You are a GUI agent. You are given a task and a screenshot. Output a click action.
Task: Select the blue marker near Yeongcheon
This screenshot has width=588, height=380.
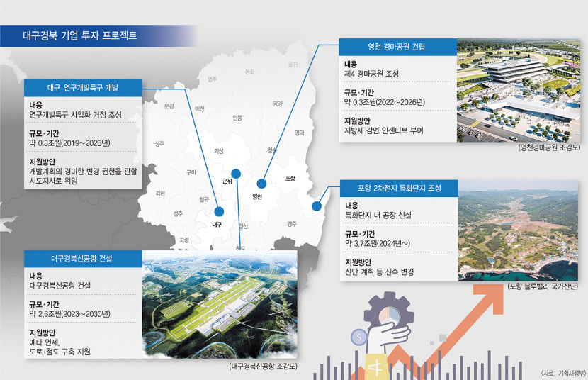tap(261, 182)
